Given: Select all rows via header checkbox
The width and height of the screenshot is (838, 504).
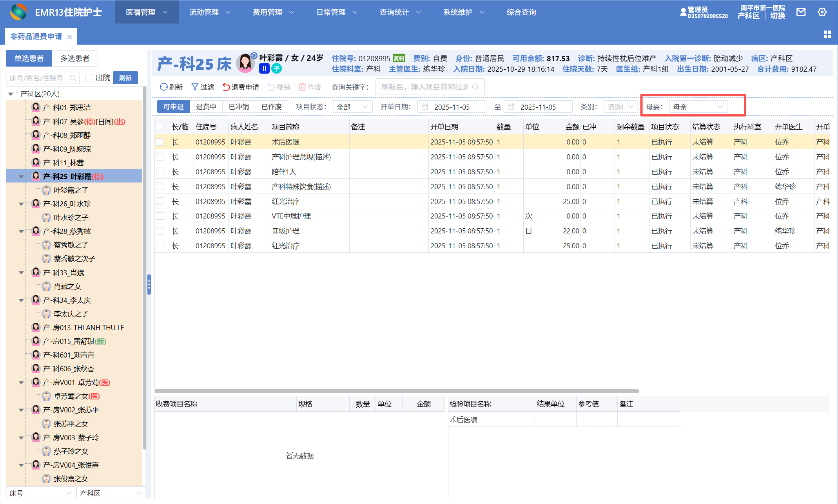Looking at the screenshot, I should click(160, 127).
